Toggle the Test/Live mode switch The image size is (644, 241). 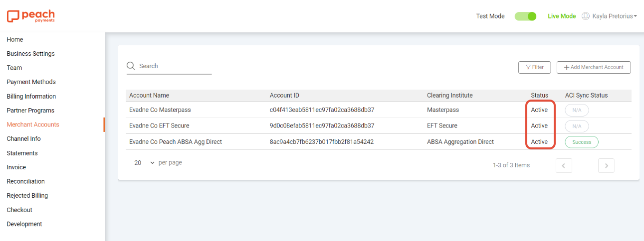click(525, 16)
